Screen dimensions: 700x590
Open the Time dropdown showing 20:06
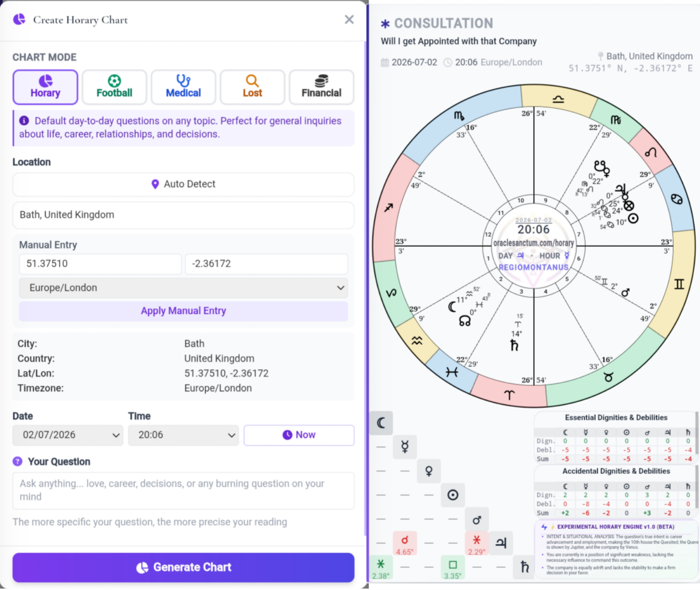(183, 435)
